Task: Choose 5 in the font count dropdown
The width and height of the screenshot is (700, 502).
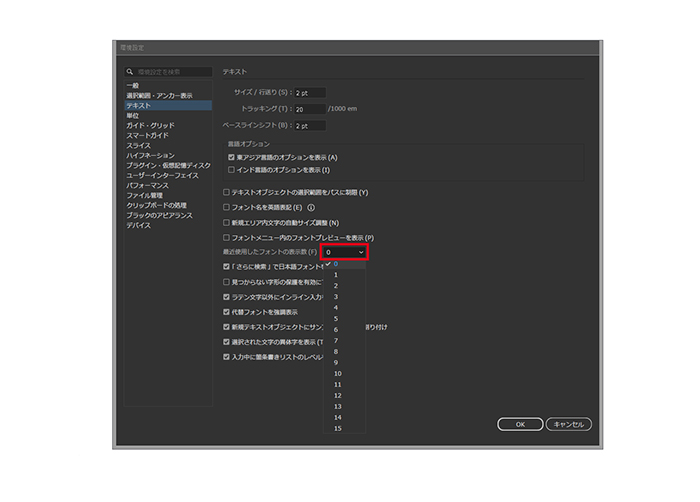Action: pyautogui.click(x=337, y=318)
